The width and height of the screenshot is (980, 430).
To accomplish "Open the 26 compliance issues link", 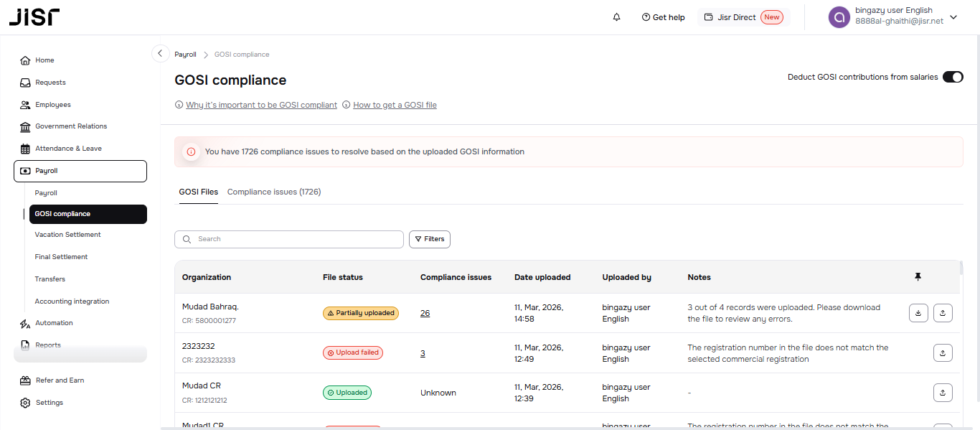I will click(x=425, y=313).
